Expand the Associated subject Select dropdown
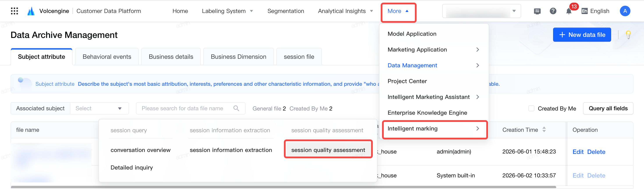 tap(99, 108)
